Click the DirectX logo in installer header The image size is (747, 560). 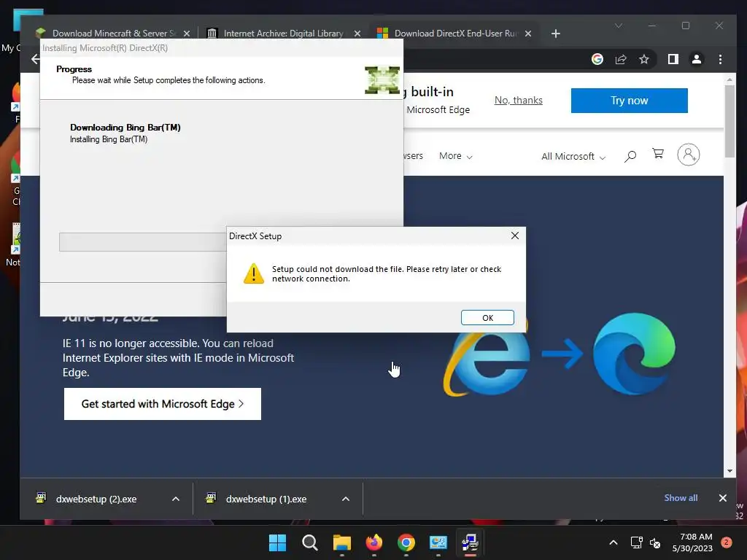(382, 80)
